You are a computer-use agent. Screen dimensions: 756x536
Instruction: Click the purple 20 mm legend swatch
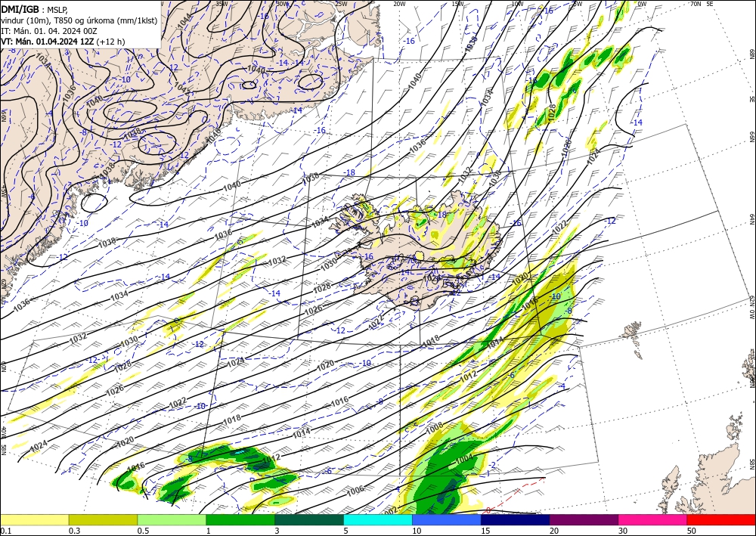tap(584, 519)
